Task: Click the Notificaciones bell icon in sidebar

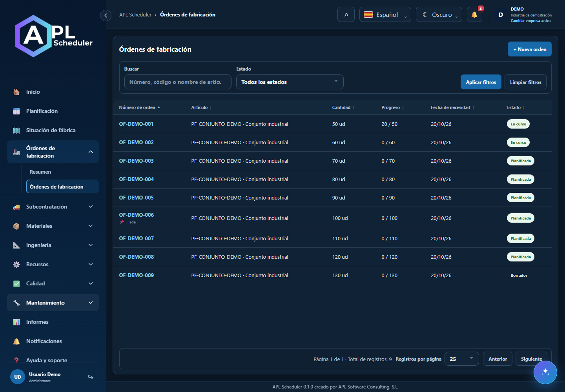Action: coord(16,341)
